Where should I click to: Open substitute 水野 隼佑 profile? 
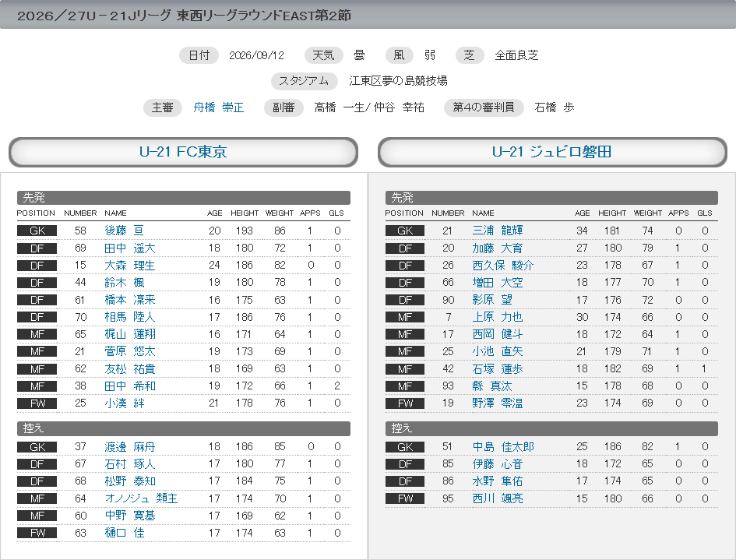498,481
